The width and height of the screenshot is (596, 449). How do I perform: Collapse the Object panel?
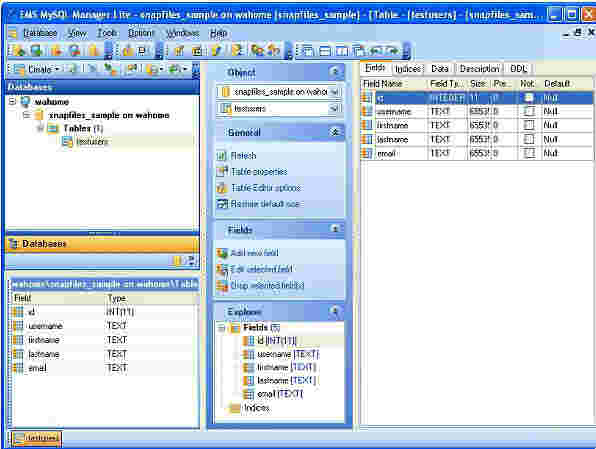pos(335,72)
